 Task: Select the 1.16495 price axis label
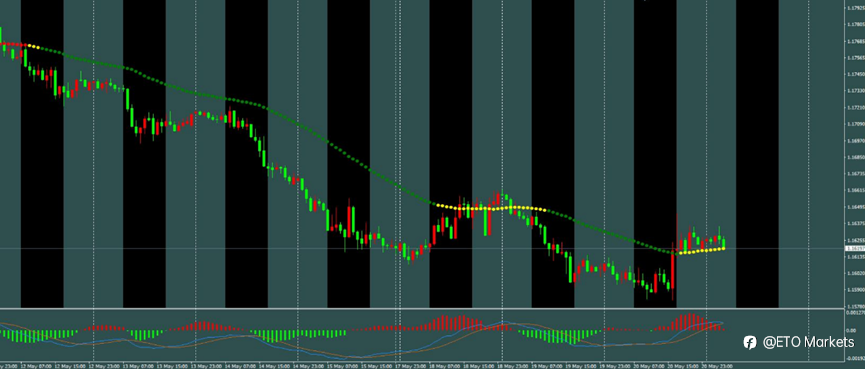coord(856,207)
